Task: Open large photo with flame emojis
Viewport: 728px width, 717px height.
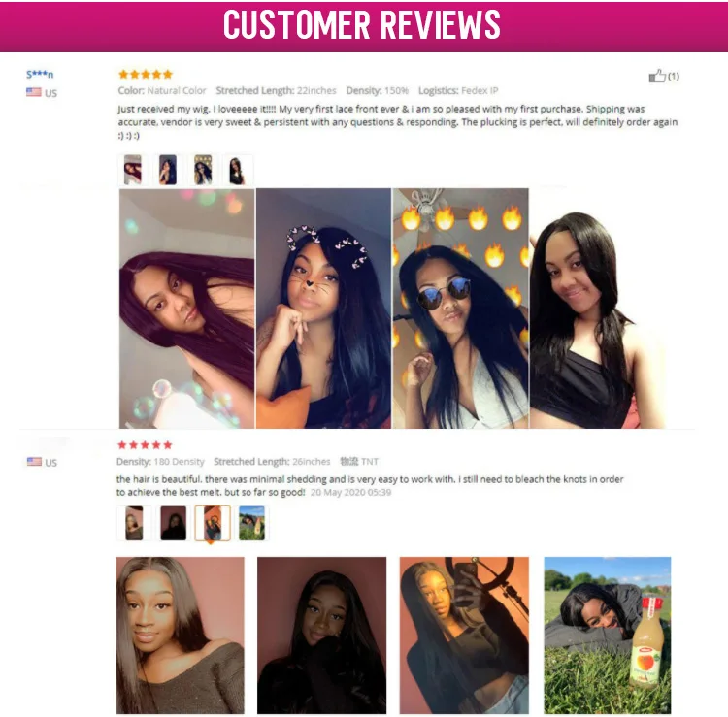Action: [460, 309]
